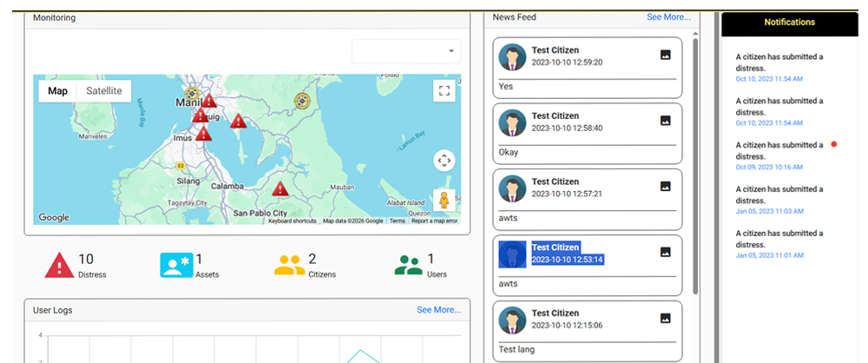Open the notification dated Oct 09, 2023 10:16 AM
Screen dimensions: 868x363
(x=779, y=155)
